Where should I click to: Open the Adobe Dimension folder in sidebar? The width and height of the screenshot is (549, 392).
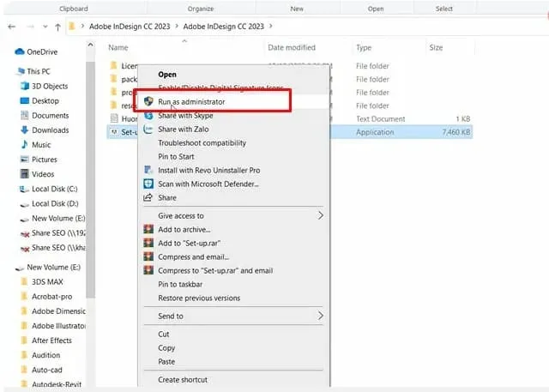[x=58, y=311]
